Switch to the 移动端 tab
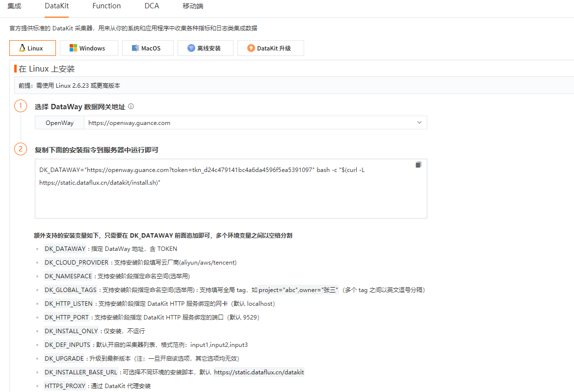The width and height of the screenshot is (574, 392). pos(193,6)
